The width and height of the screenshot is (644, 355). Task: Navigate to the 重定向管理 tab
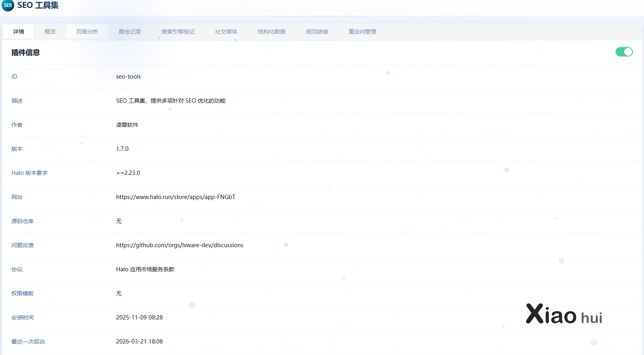[x=362, y=32]
